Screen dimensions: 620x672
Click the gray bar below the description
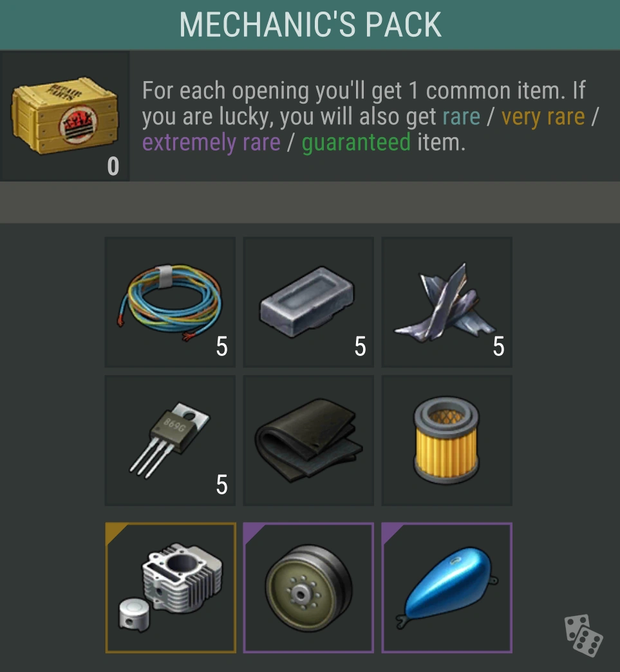(x=310, y=202)
